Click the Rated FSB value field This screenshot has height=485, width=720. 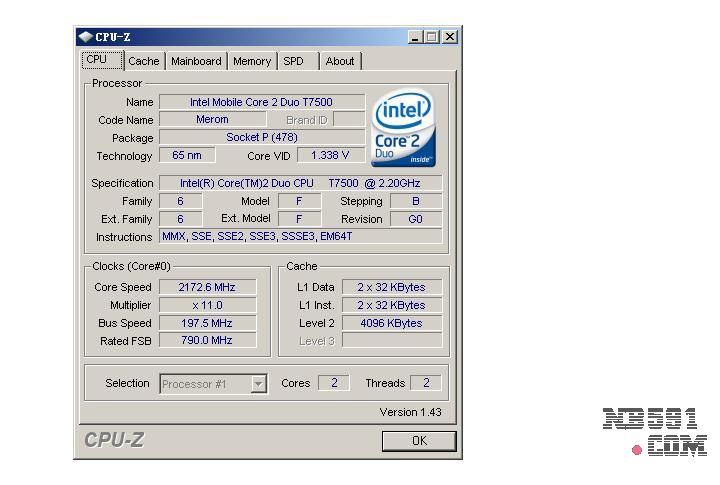[x=207, y=340]
